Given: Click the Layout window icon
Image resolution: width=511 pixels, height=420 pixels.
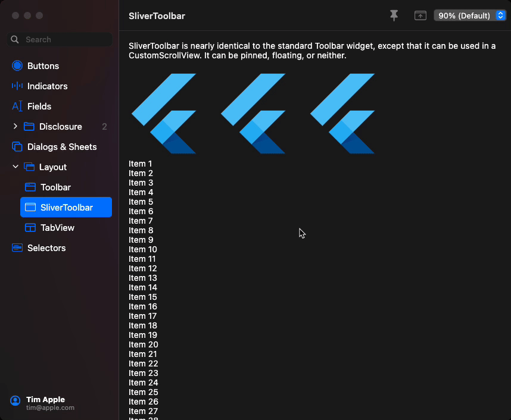Looking at the screenshot, I should [x=29, y=167].
